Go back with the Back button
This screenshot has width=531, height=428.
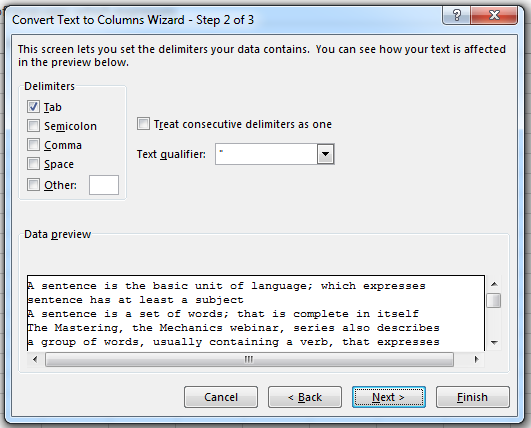point(305,397)
